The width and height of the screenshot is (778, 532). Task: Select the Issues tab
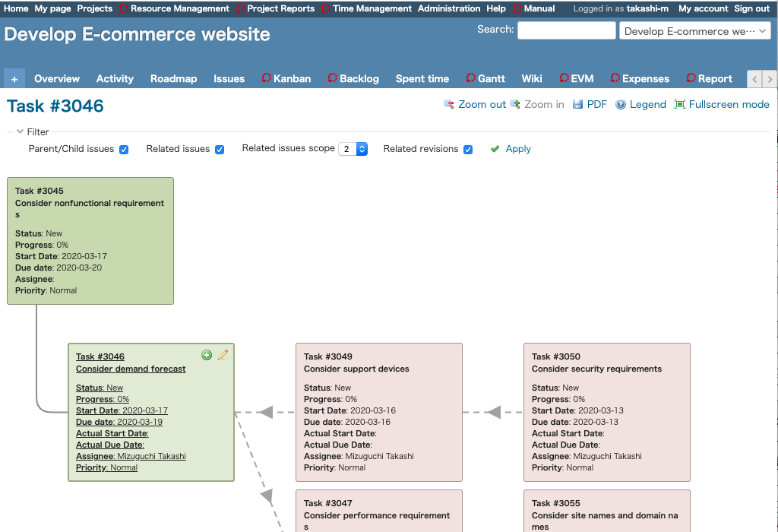[229, 79]
